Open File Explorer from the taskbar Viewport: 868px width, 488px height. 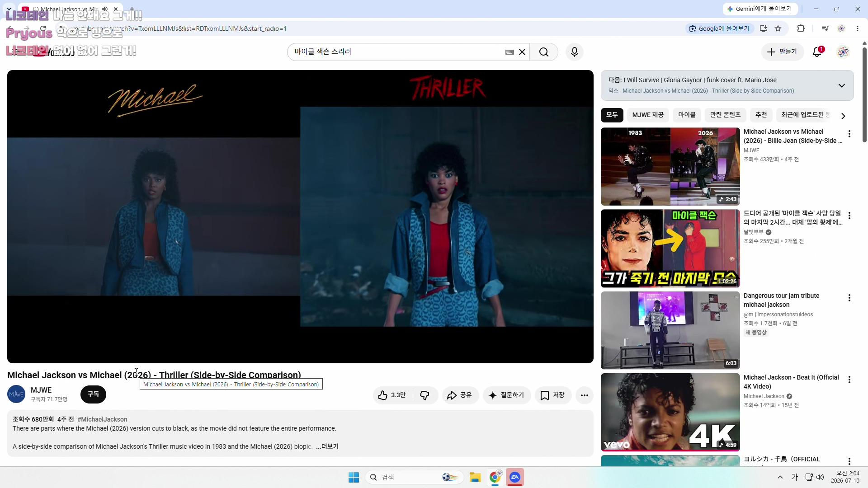click(x=475, y=477)
